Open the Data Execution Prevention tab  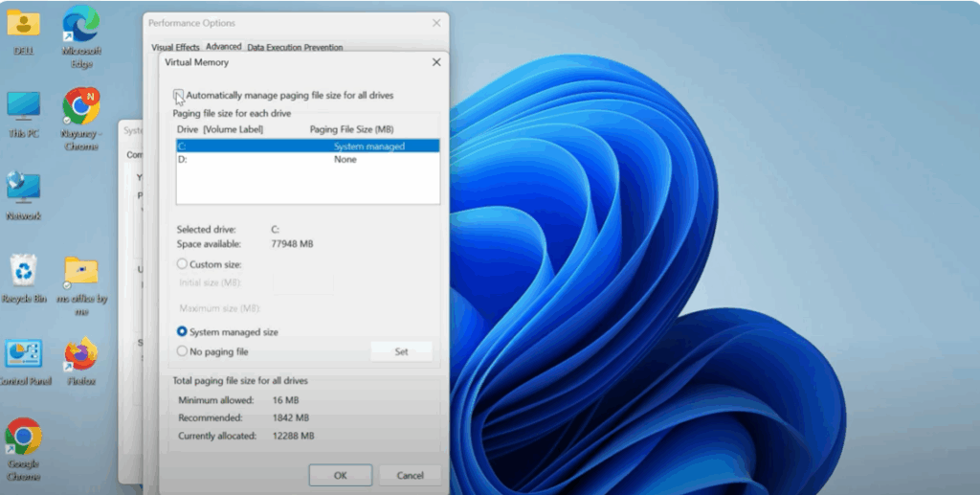[295, 47]
